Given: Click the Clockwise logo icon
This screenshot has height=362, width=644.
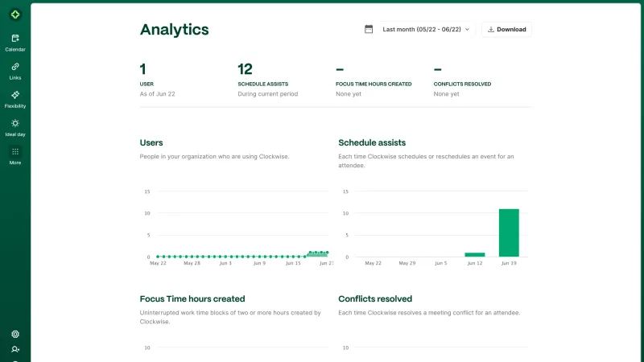Looking at the screenshot, I should [15, 14].
